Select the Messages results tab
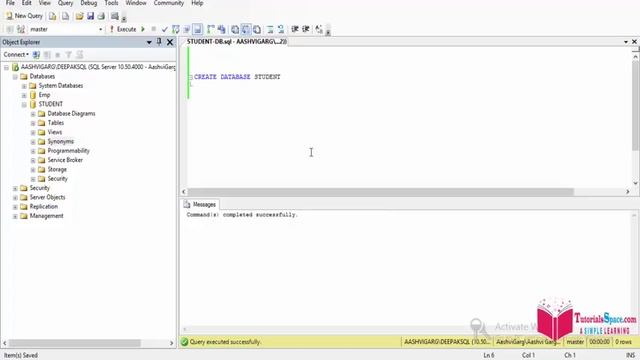The height and width of the screenshot is (360, 640). pyautogui.click(x=200, y=204)
